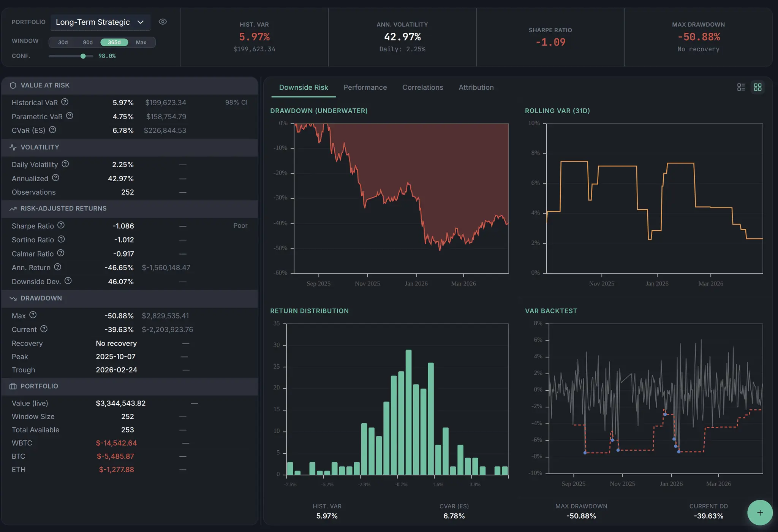The image size is (778, 532).
Task: Click the BTC value $-5,485.87
Action: coord(115,456)
